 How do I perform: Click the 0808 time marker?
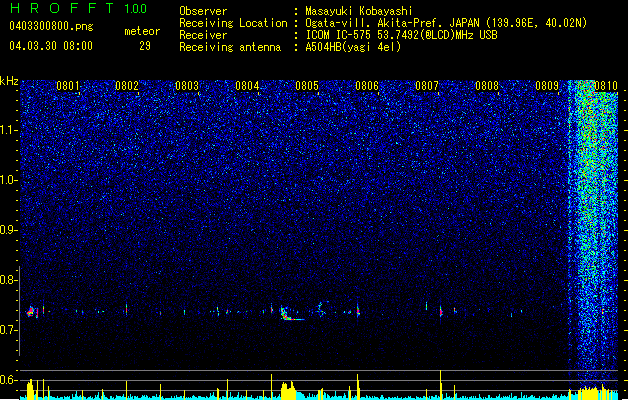pos(487,86)
